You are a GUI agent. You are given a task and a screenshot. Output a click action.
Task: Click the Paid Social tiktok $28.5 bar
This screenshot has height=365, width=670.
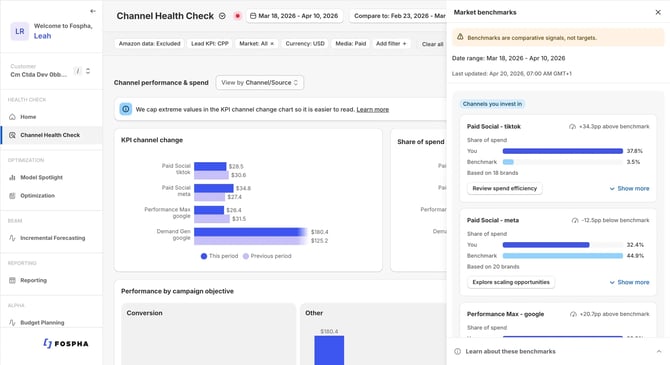click(210, 166)
